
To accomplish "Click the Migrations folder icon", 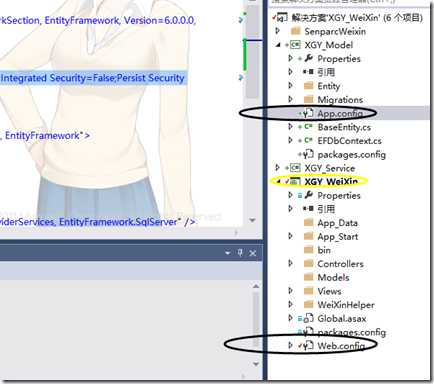I will [309, 99].
